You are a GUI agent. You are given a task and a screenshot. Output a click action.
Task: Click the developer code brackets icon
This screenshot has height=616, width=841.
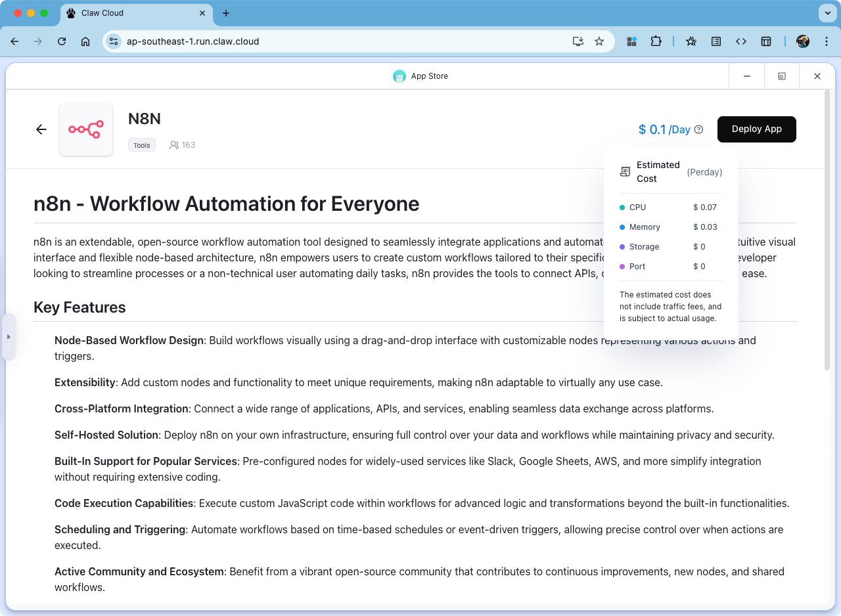click(741, 41)
